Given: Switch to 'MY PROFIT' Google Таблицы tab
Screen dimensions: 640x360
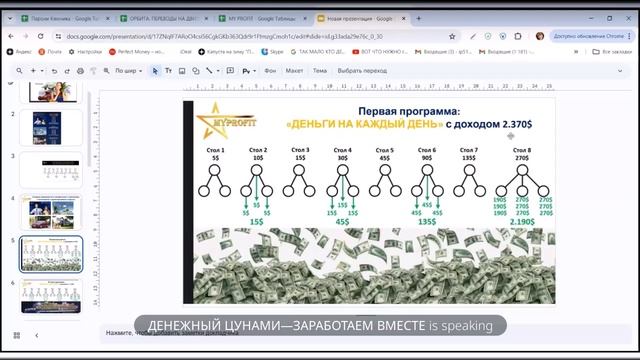Looking at the screenshot, I should coord(263,18).
